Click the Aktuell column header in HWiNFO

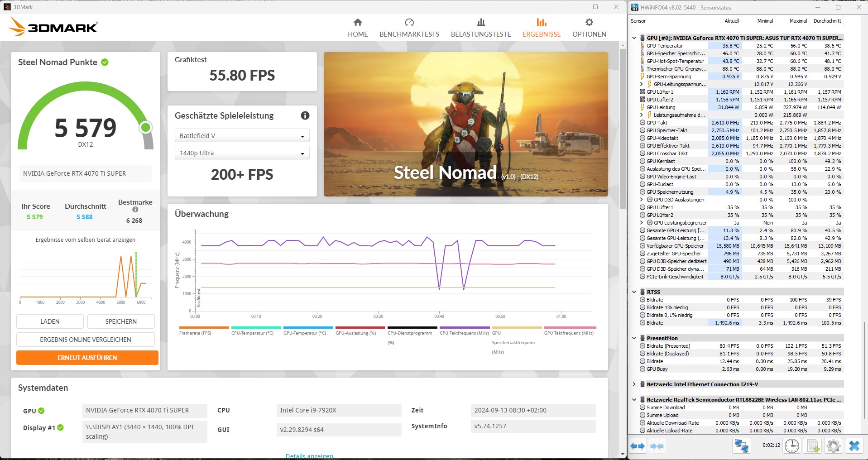point(732,21)
